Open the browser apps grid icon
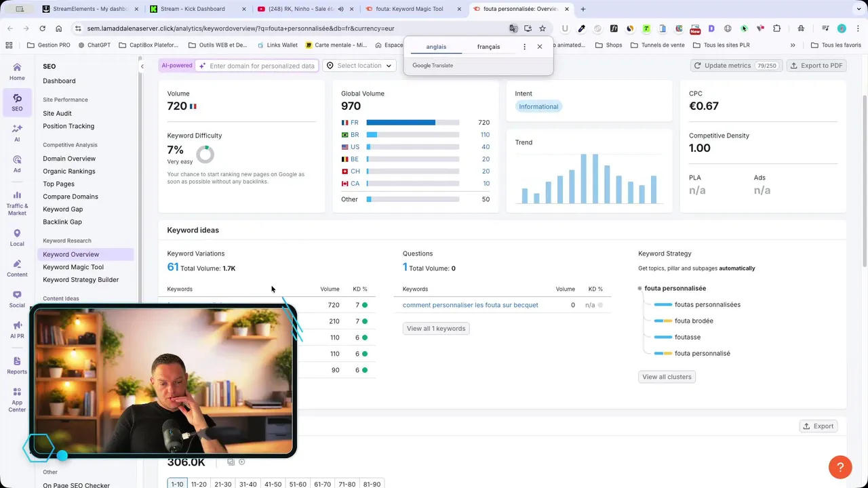868x488 pixels. (x=9, y=45)
